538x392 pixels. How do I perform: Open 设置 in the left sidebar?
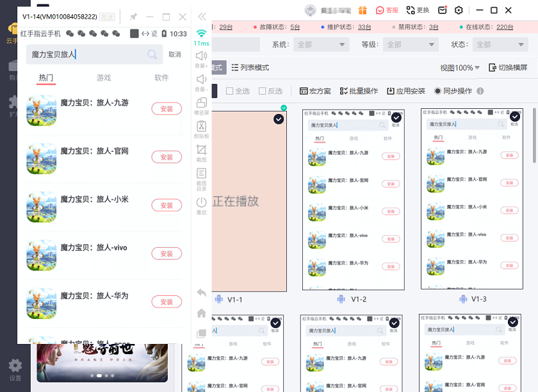[15, 370]
